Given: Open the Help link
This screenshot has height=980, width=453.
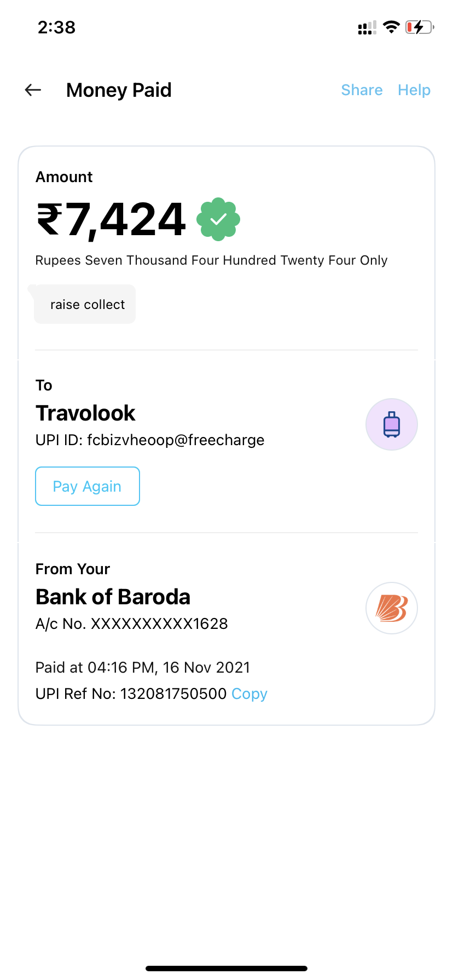Looking at the screenshot, I should 414,90.
